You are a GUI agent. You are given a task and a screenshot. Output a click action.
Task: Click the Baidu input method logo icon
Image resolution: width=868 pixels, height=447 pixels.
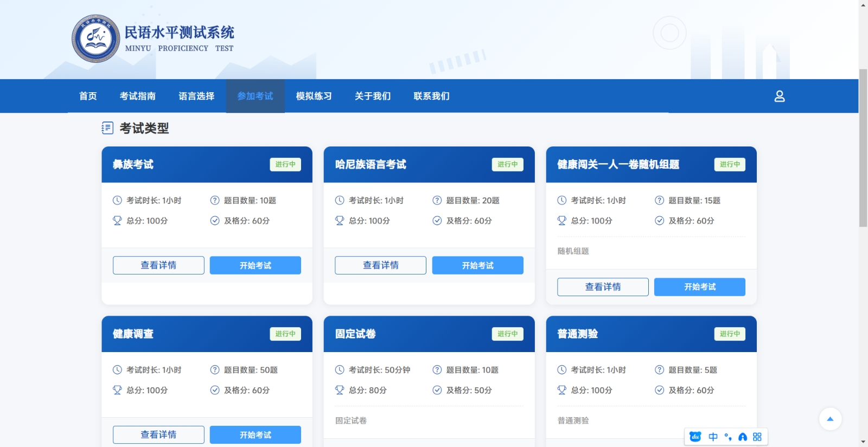tap(695, 437)
